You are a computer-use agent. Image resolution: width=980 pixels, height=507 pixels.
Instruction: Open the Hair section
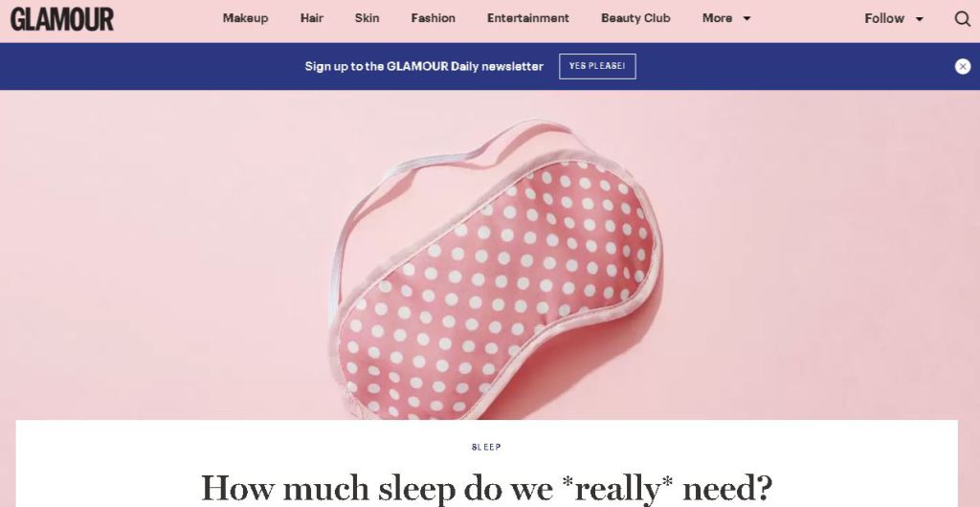pyautogui.click(x=311, y=18)
